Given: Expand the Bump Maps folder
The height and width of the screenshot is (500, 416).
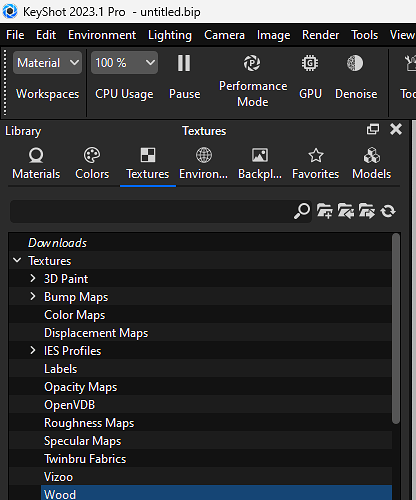Looking at the screenshot, I should pyautogui.click(x=33, y=296).
